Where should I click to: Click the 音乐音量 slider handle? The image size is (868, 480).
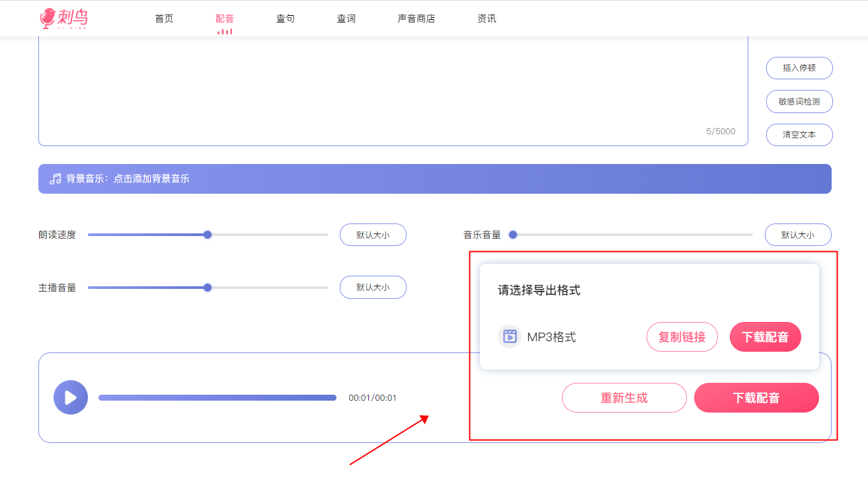[512, 234]
